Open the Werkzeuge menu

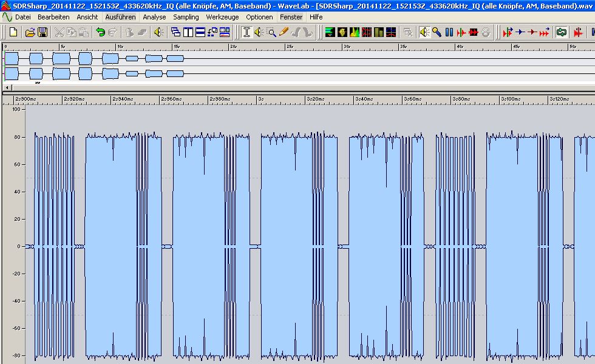tap(222, 17)
